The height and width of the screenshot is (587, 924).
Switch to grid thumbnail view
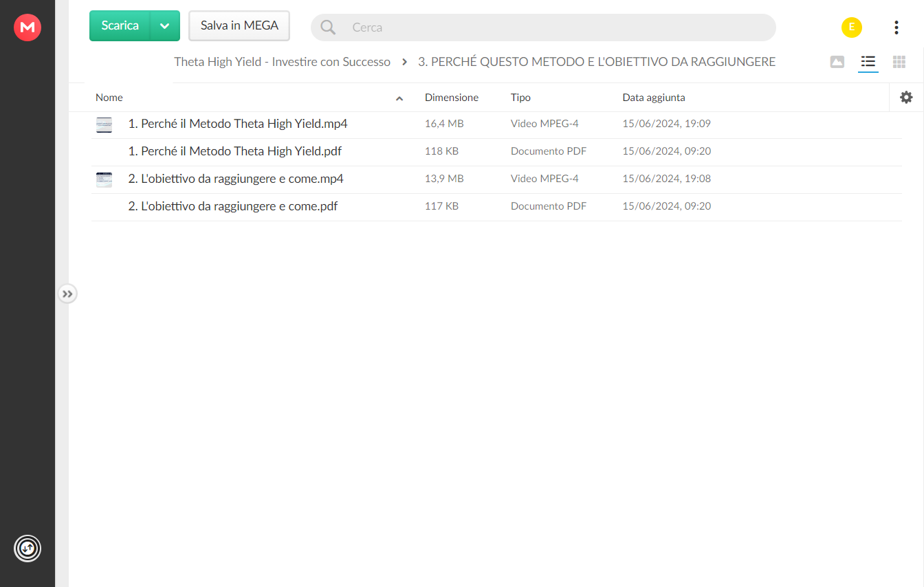pos(899,62)
